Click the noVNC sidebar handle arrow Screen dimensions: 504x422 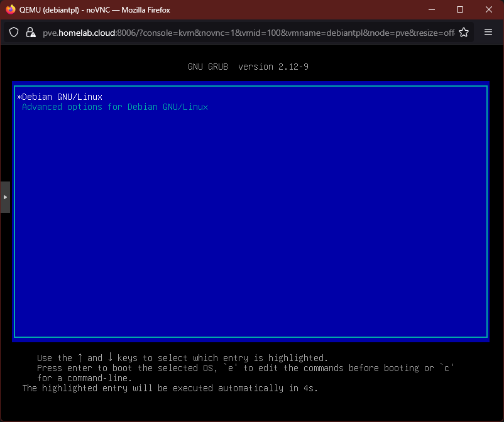point(5,197)
